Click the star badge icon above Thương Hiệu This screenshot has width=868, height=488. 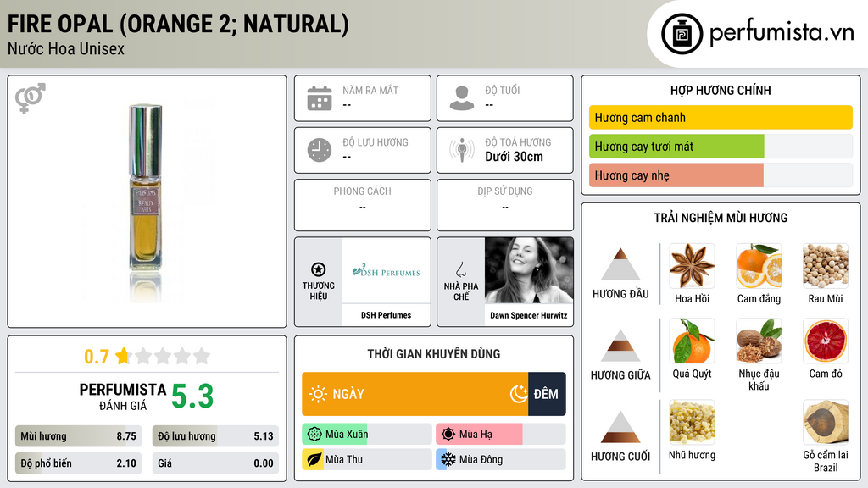click(x=319, y=269)
